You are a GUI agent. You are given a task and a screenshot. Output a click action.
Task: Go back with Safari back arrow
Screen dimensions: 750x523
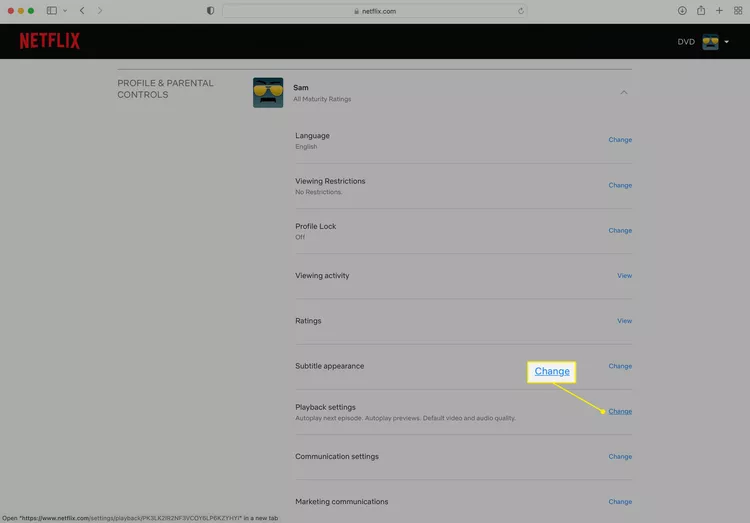click(82, 10)
